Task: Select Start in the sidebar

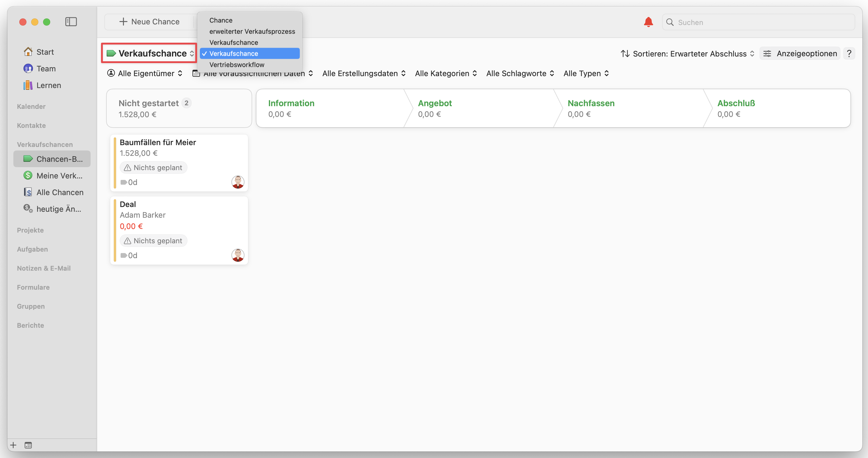Action: pyautogui.click(x=45, y=52)
